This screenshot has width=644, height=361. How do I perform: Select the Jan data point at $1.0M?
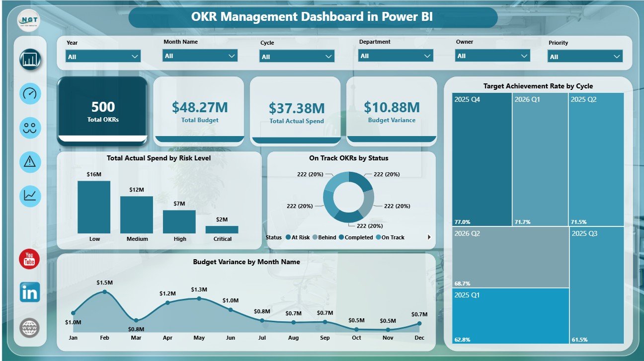73,313
